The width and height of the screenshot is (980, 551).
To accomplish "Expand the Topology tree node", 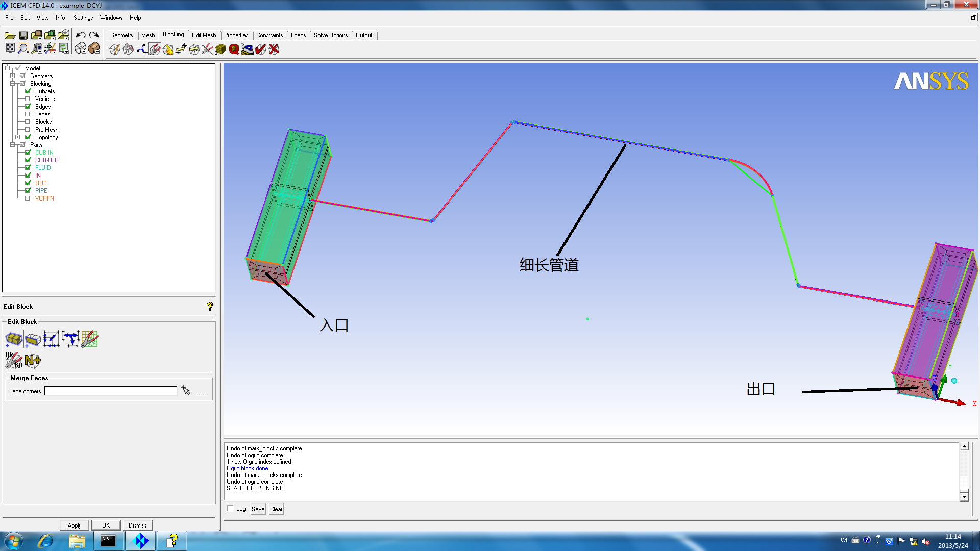I will tap(17, 137).
